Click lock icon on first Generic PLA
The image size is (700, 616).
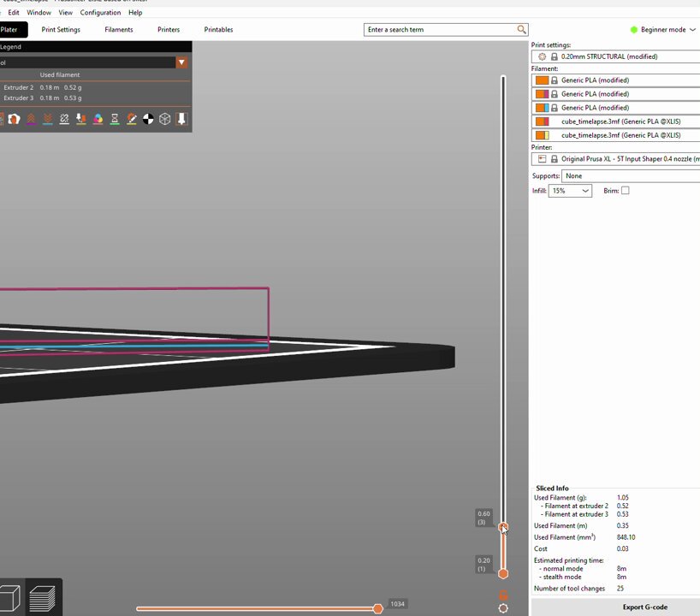click(554, 80)
